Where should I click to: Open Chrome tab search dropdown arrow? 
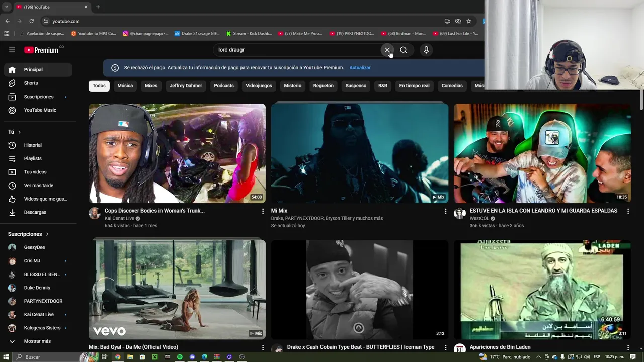7,7
